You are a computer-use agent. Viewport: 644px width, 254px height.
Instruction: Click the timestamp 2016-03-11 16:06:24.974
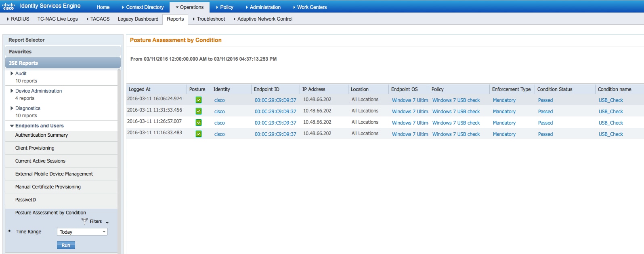pos(155,99)
